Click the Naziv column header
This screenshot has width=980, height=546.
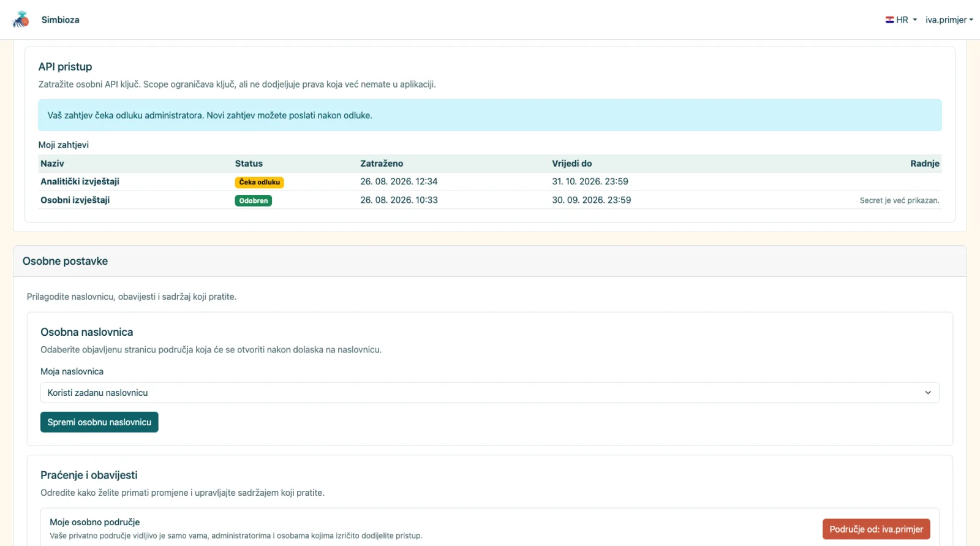tap(52, 164)
